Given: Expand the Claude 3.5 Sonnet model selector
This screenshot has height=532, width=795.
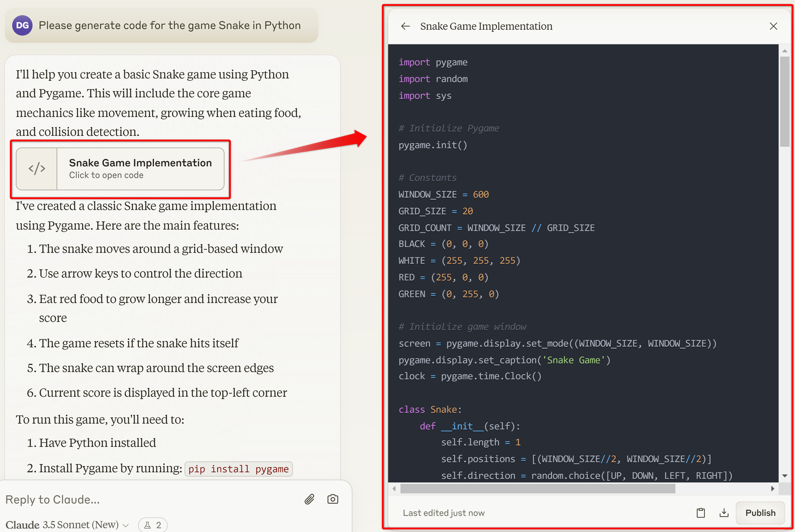Looking at the screenshot, I should [x=67, y=525].
